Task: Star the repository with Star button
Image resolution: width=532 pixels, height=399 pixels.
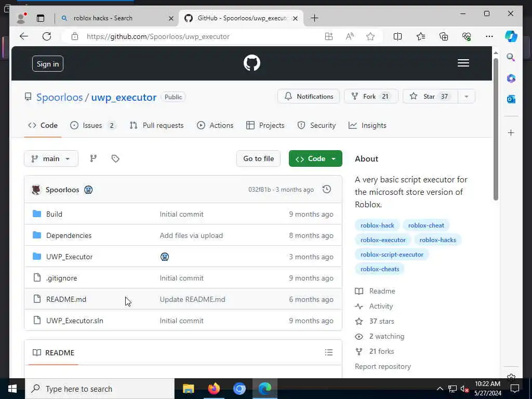Action: coord(430,96)
